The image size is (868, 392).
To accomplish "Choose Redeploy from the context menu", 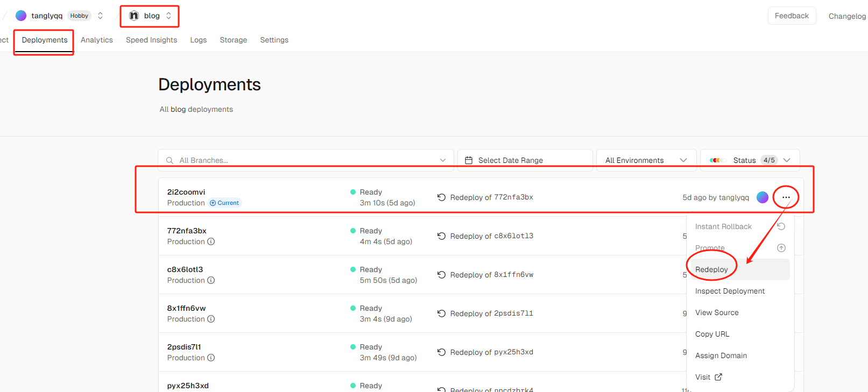I will [x=740, y=269].
